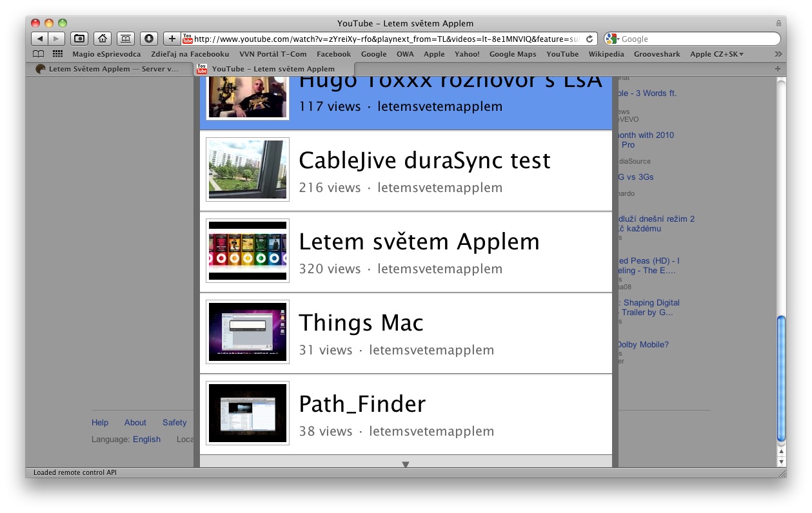Click the back navigation arrow

[39, 38]
